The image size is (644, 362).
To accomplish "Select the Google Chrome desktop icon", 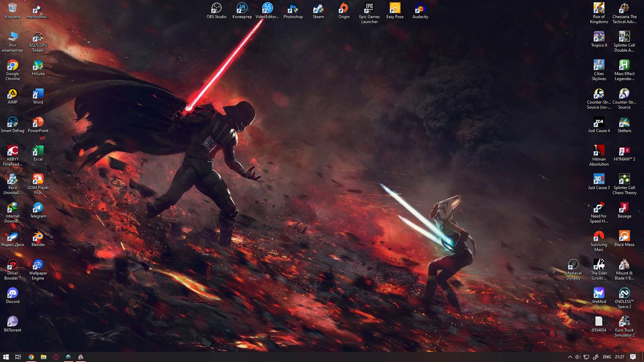I will tap(12, 70).
